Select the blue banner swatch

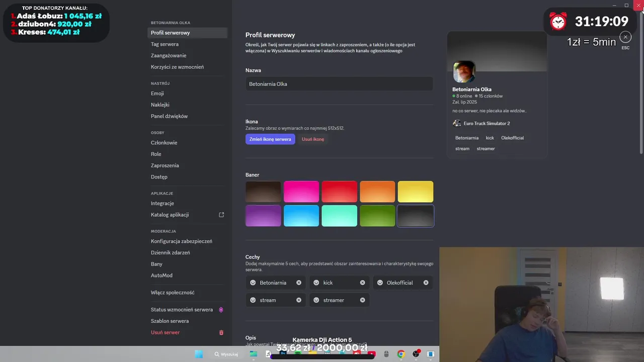301,216
